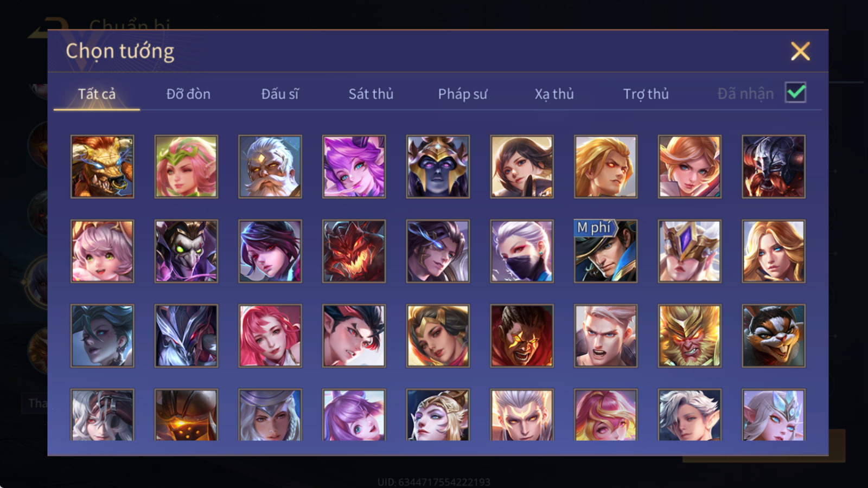Select the dark horned helmet mage hero
Image resolution: width=868 pixels, height=488 pixels.
[x=438, y=166]
